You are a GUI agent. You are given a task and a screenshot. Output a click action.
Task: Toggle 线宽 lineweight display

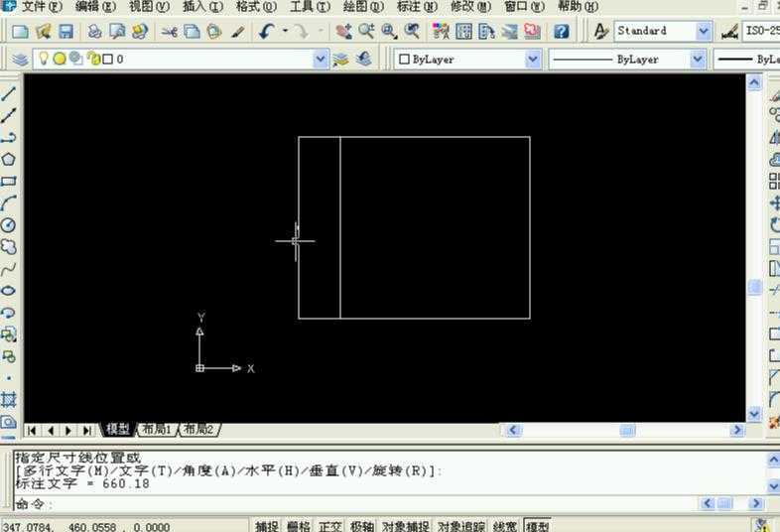click(505, 526)
